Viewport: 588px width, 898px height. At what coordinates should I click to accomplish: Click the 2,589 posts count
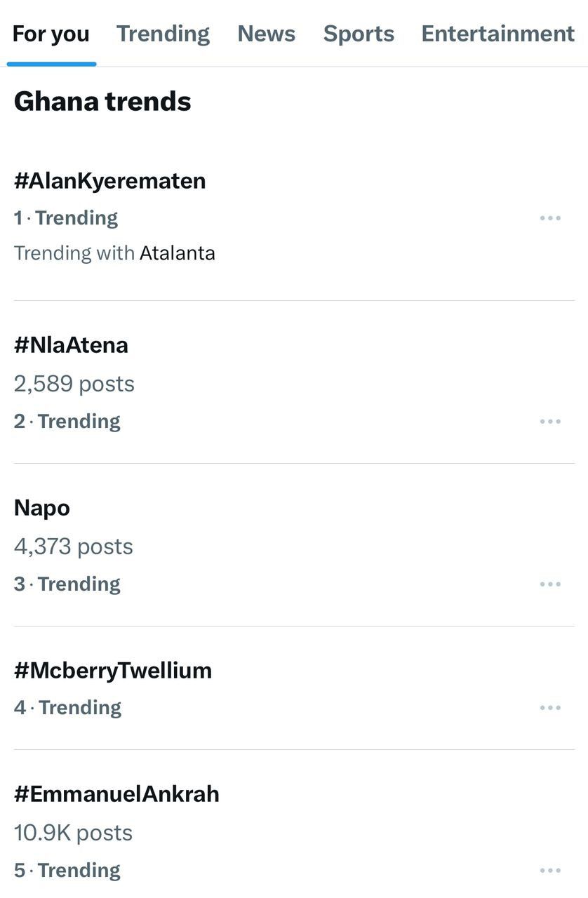pos(74,384)
